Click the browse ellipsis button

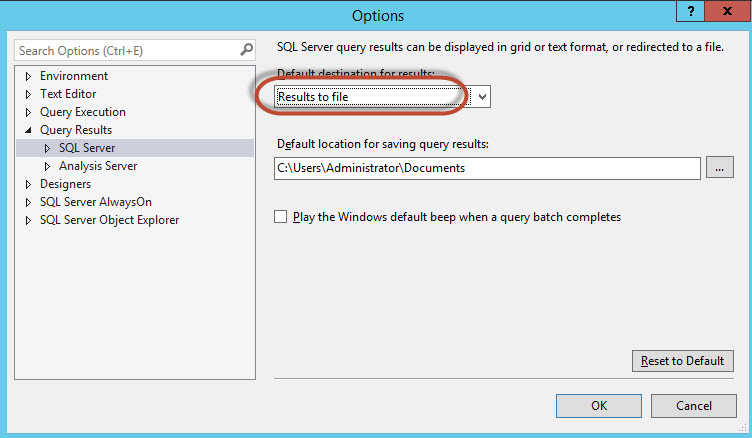[719, 168]
